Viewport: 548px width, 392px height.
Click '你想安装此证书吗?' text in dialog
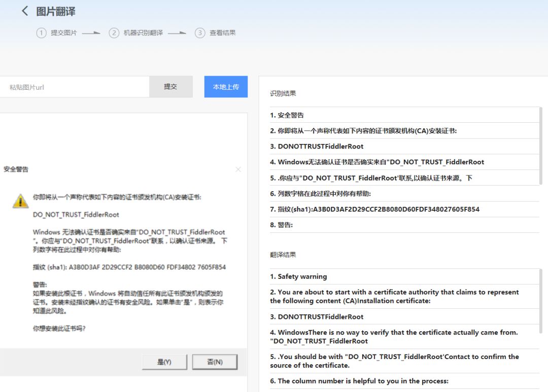tap(59, 329)
